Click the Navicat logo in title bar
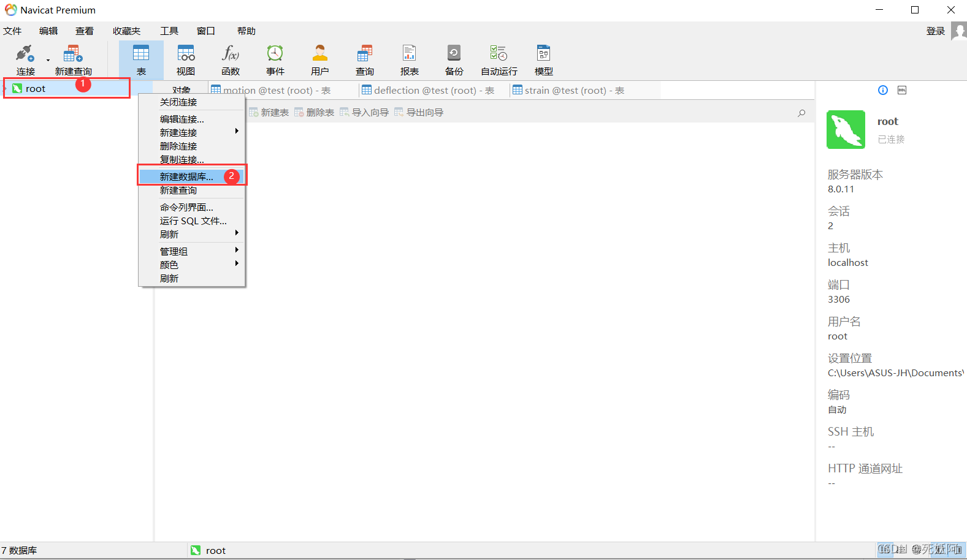 tap(10, 10)
